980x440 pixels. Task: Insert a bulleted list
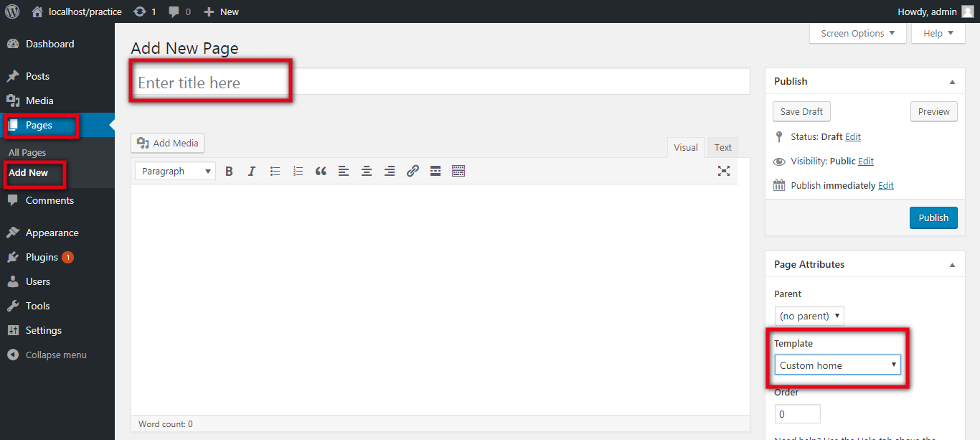(275, 172)
